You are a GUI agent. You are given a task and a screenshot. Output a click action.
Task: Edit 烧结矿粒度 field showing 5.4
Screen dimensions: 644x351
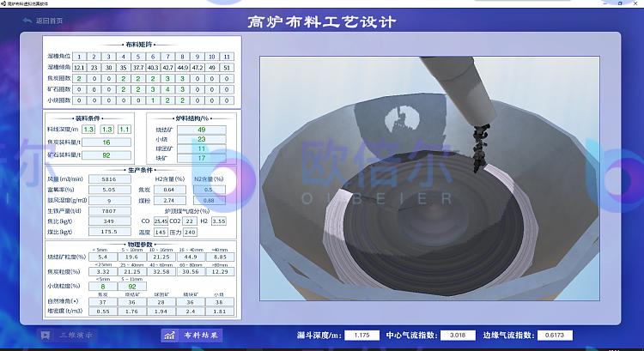tap(103, 257)
